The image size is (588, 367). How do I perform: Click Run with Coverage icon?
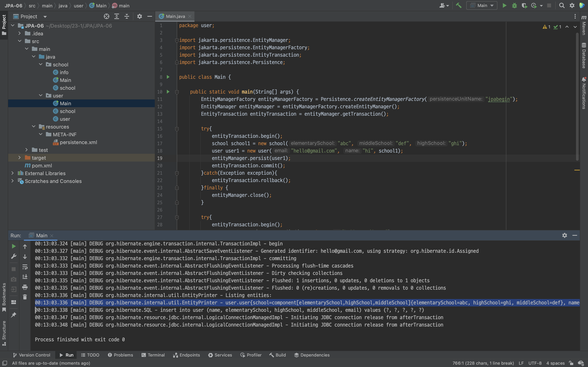[524, 5]
